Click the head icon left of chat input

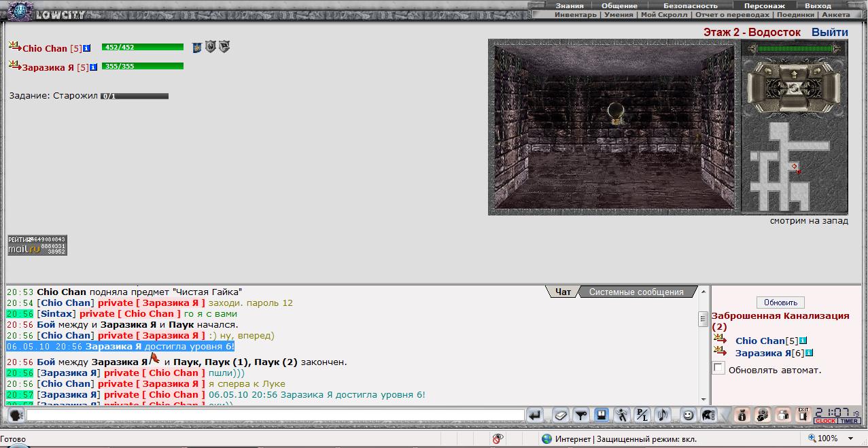[16, 415]
